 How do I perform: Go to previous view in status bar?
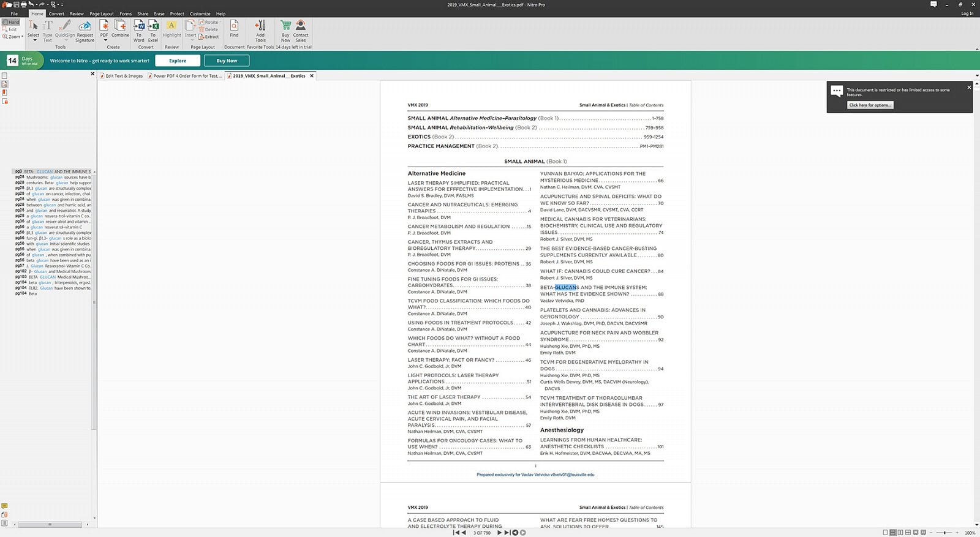[x=515, y=533]
